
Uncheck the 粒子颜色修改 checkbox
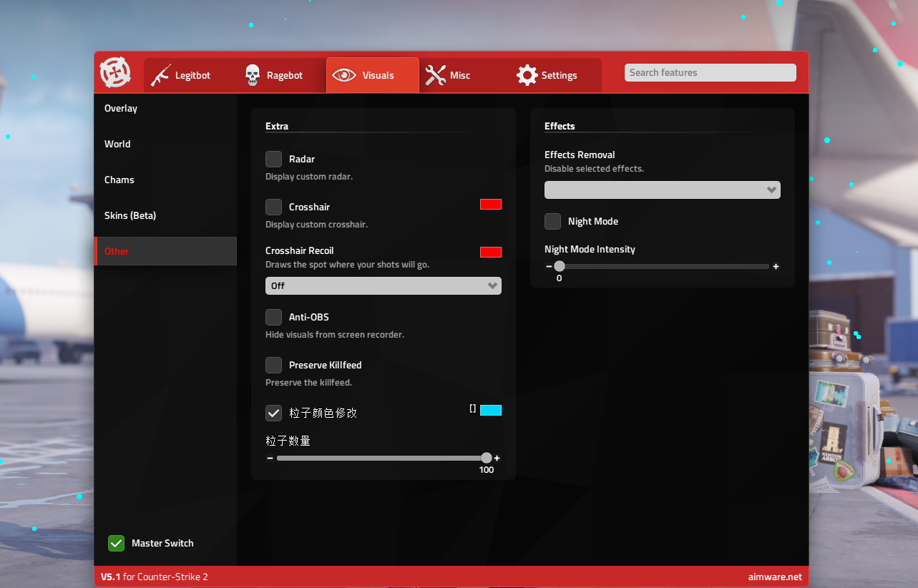[273, 413]
